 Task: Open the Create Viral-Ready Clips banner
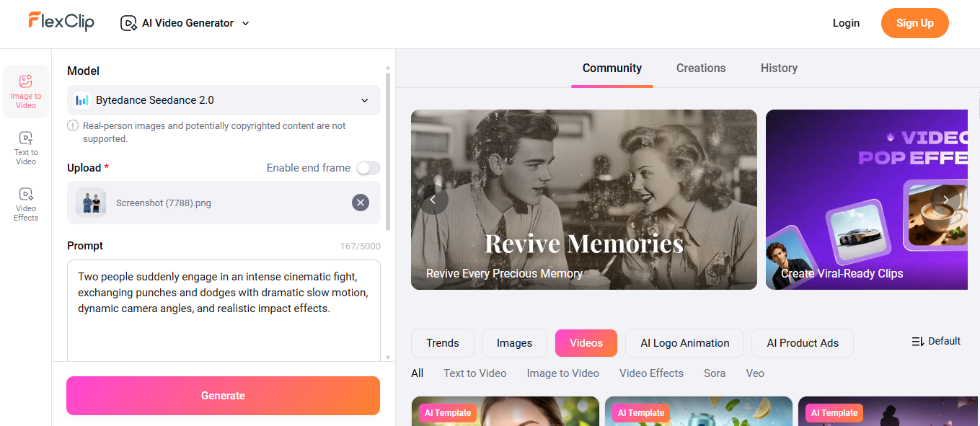coord(867,200)
